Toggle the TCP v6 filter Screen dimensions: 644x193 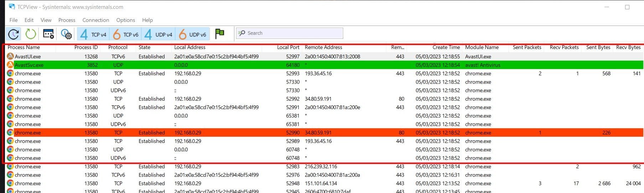[125, 34]
